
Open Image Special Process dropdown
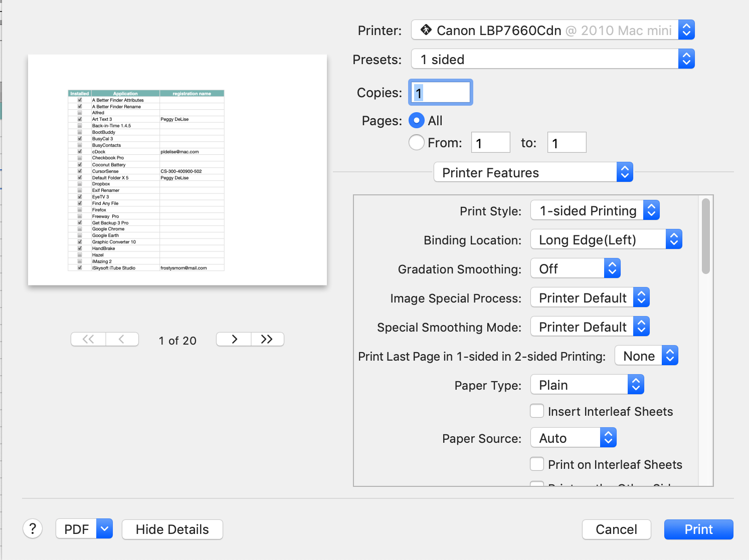coord(590,298)
